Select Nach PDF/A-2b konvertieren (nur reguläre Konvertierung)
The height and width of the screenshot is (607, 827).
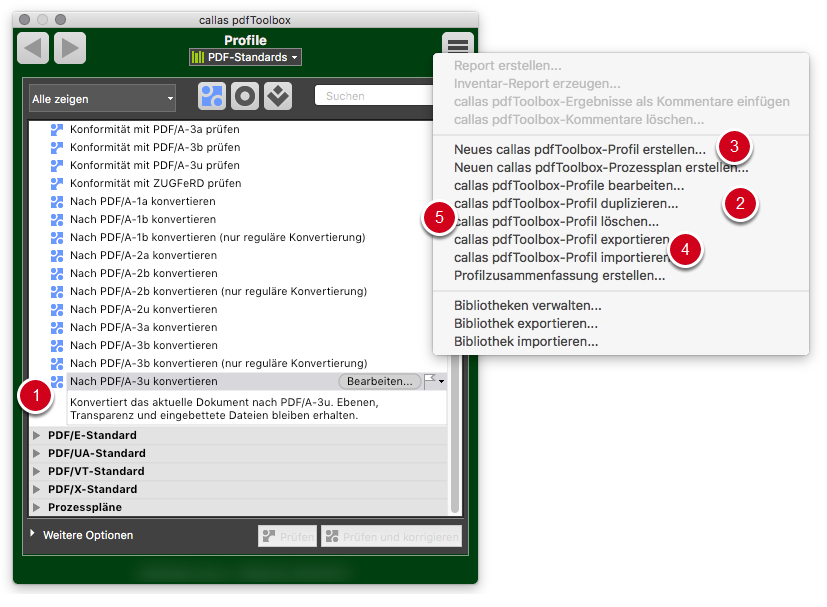click(x=218, y=291)
